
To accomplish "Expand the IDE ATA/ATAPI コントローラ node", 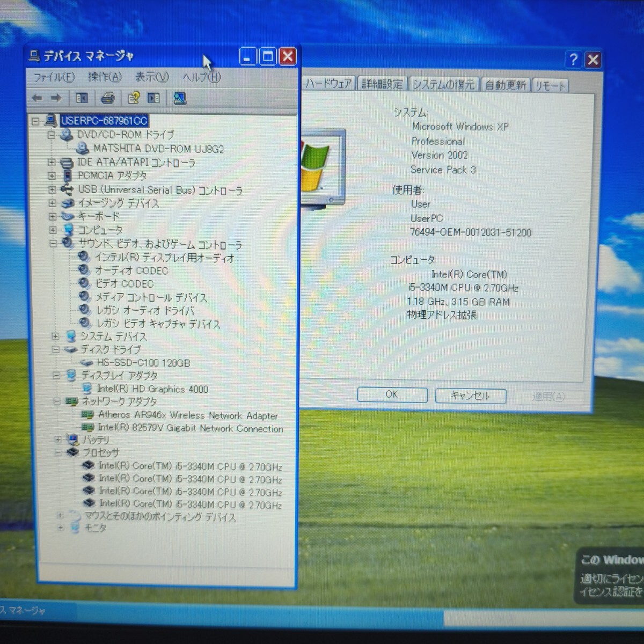I will pyautogui.click(x=51, y=162).
